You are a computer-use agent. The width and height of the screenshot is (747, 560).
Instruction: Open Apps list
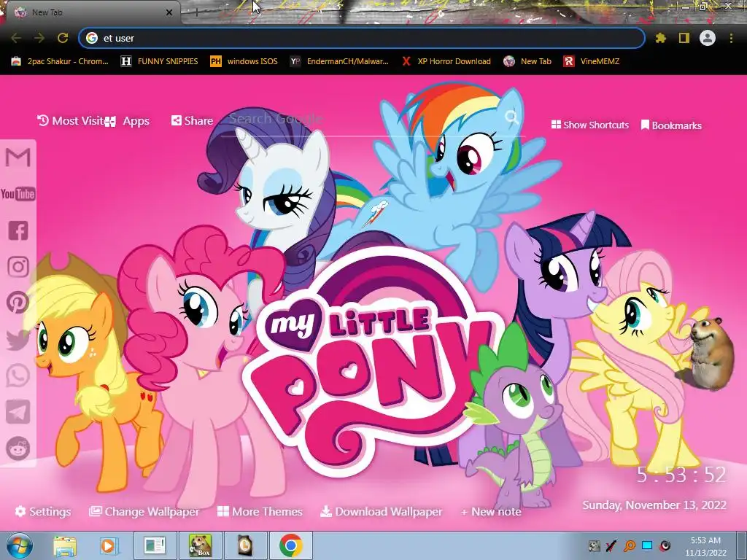[x=127, y=121]
